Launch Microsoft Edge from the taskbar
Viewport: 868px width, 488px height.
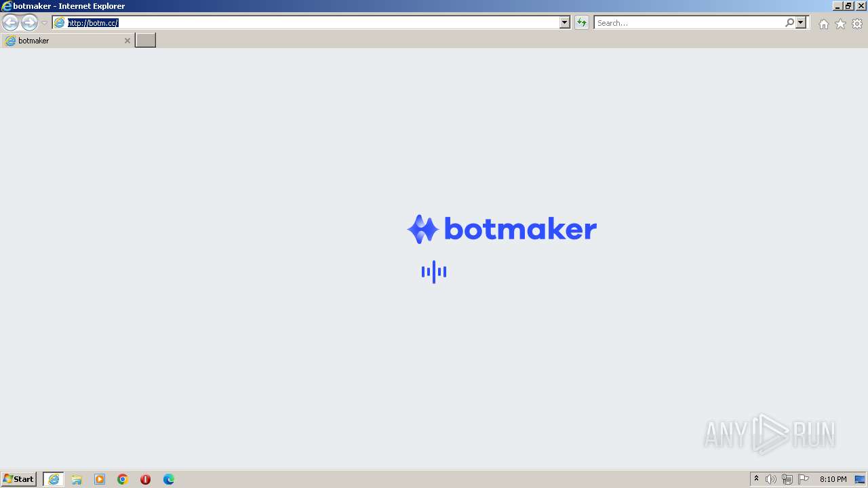click(169, 479)
